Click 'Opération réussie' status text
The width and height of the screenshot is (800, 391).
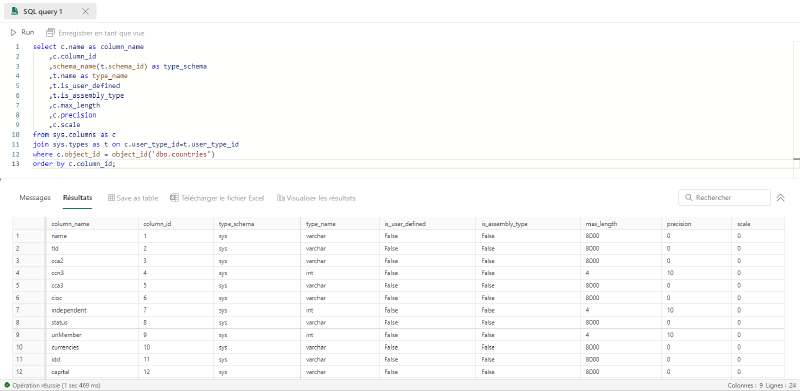point(56,385)
